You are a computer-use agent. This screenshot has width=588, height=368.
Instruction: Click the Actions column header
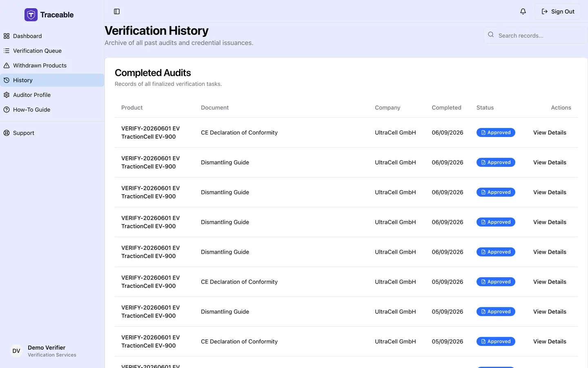tap(561, 108)
